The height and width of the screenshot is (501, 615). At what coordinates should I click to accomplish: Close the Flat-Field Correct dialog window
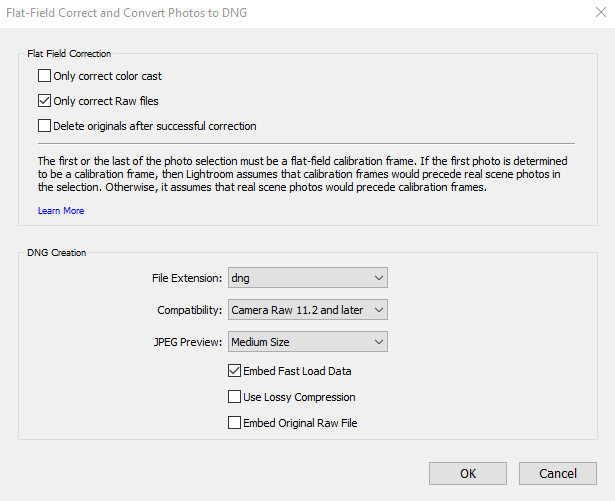tap(600, 12)
